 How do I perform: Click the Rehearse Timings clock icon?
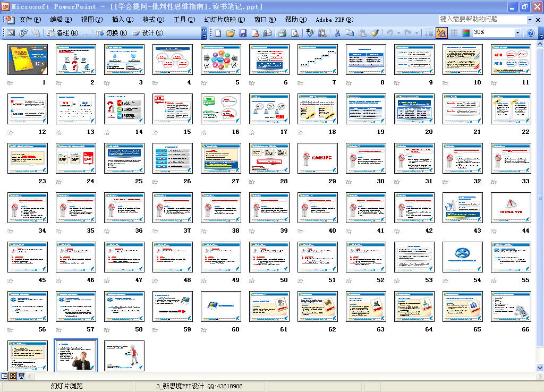pos(23,32)
